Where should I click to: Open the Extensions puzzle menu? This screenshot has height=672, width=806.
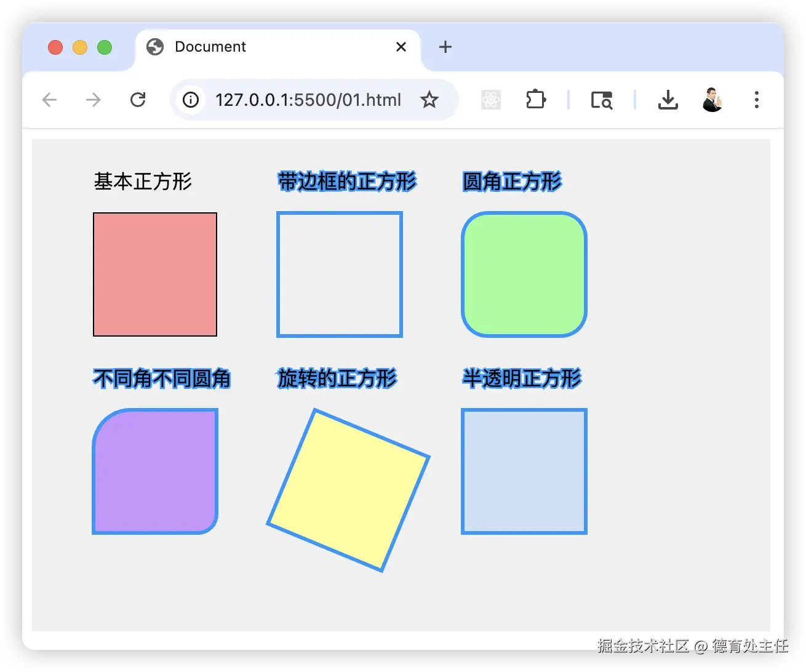point(536,99)
